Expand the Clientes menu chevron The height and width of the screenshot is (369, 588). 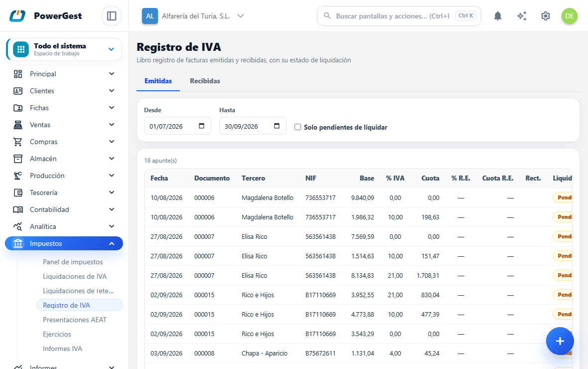[112, 91]
